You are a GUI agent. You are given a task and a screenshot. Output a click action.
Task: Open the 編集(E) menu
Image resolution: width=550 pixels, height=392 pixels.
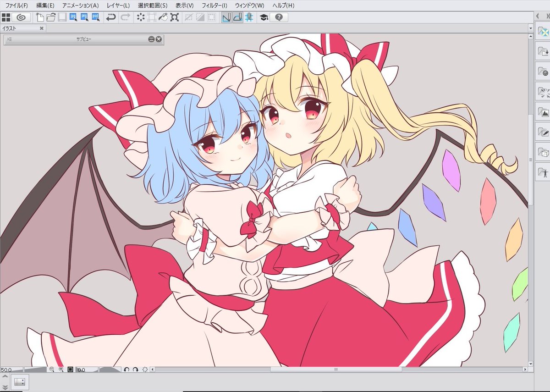coord(45,6)
